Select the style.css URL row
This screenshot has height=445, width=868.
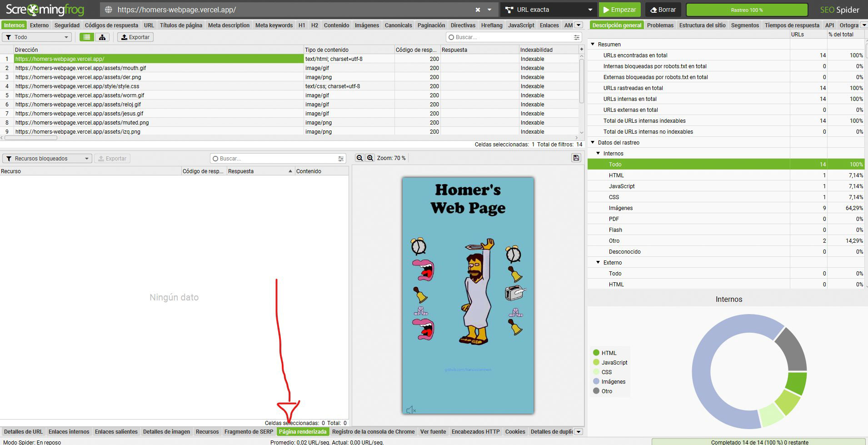coord(159,86)
